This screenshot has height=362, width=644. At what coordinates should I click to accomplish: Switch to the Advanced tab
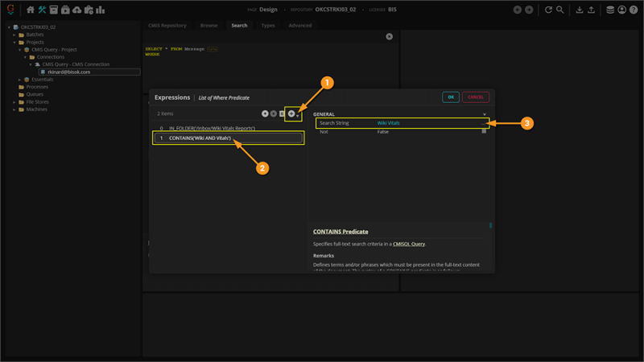[x=299, y=26]
